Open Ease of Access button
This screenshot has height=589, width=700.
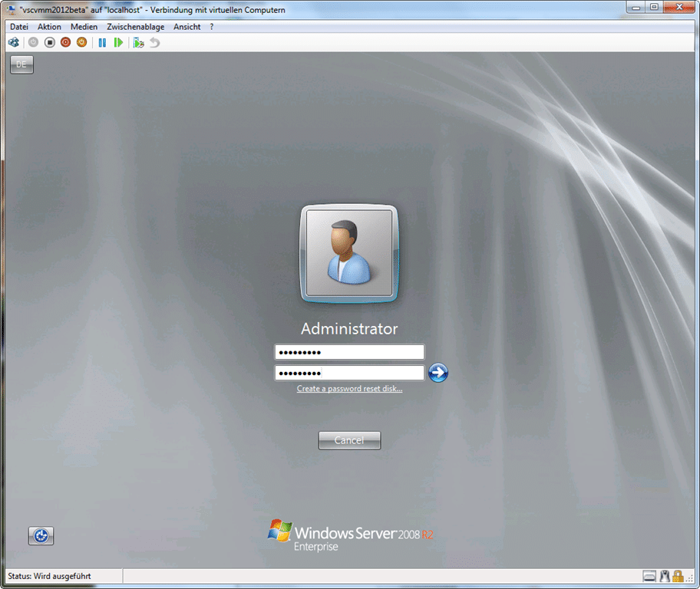tap(41, 535)
